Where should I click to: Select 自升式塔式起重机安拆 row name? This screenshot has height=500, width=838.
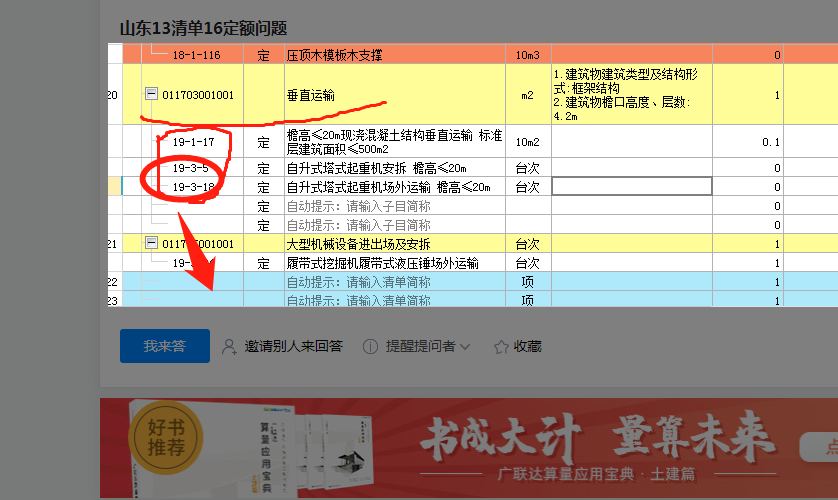(x=395, y=168)
